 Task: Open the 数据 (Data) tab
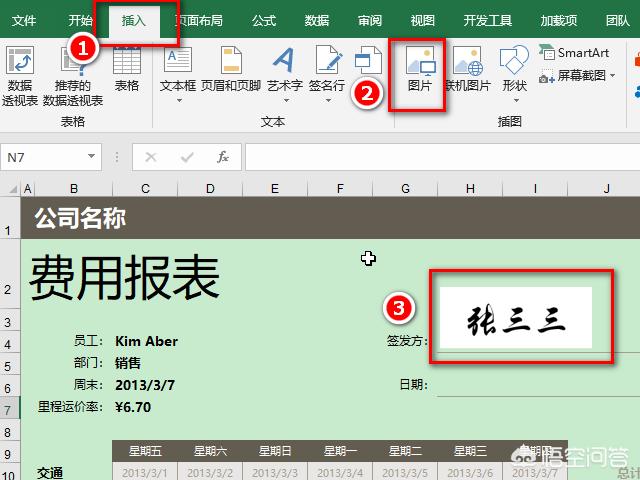(x=317, y=20)
